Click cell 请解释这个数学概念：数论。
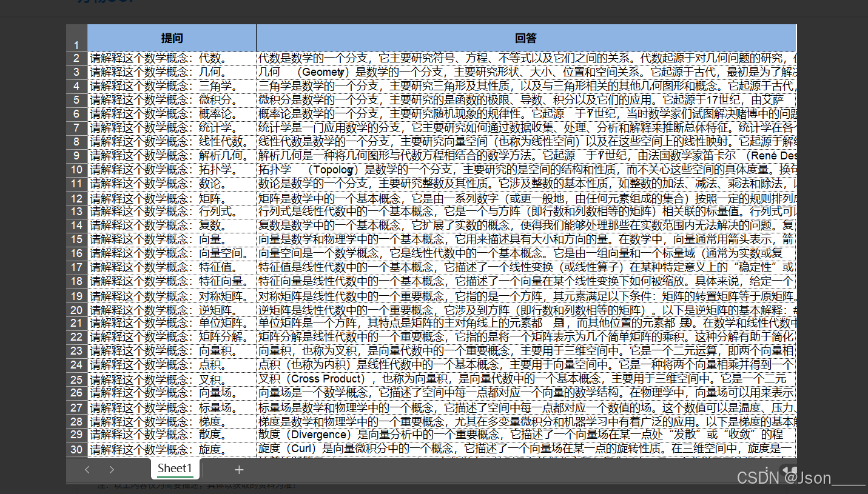This screenshot has height=494, width=868. 172,184
